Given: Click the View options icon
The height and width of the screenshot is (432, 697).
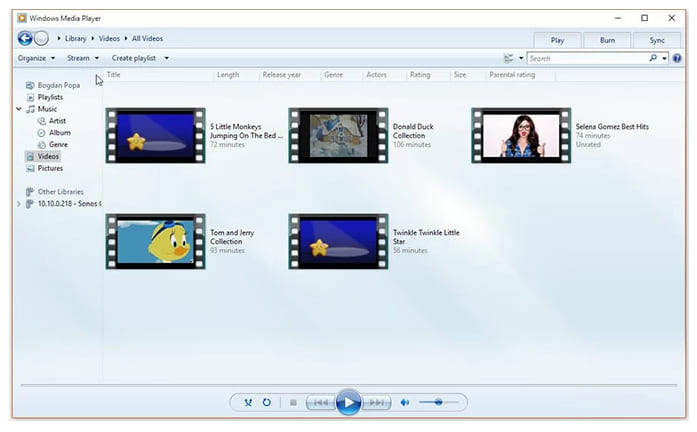Looking at the screenshot, I should click(x=509, y=58).
